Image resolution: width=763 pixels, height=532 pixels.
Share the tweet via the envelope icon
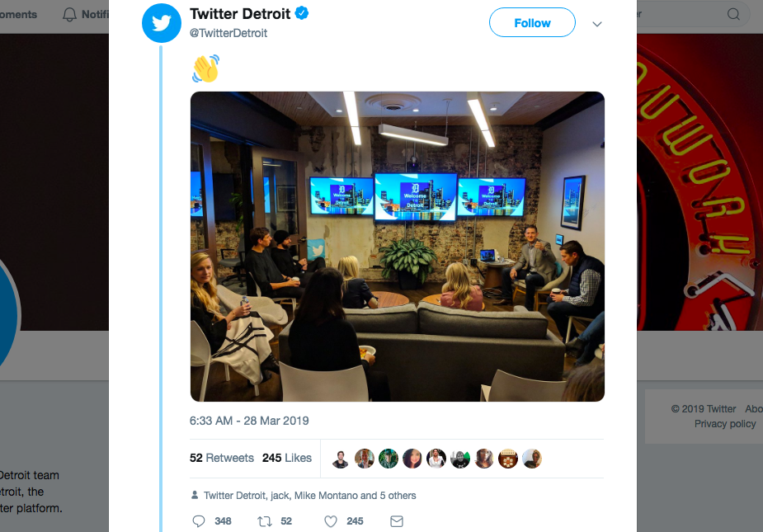click(396, 520)
